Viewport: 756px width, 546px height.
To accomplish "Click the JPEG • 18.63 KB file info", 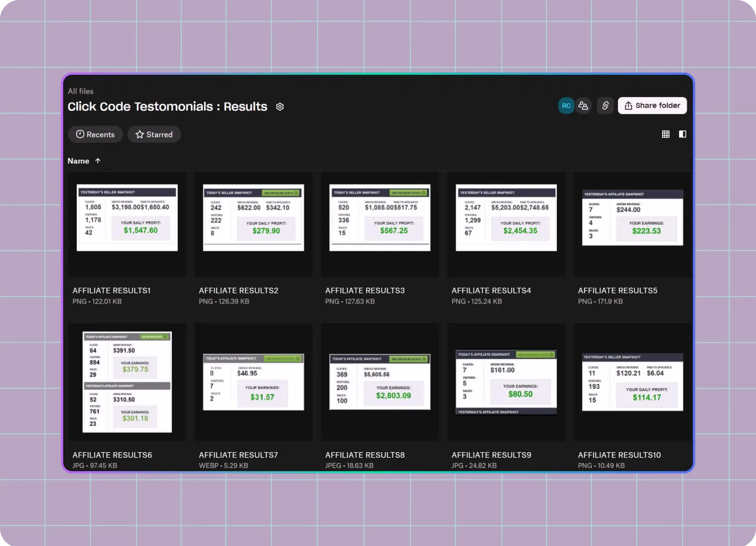I will tap(349, 466).
